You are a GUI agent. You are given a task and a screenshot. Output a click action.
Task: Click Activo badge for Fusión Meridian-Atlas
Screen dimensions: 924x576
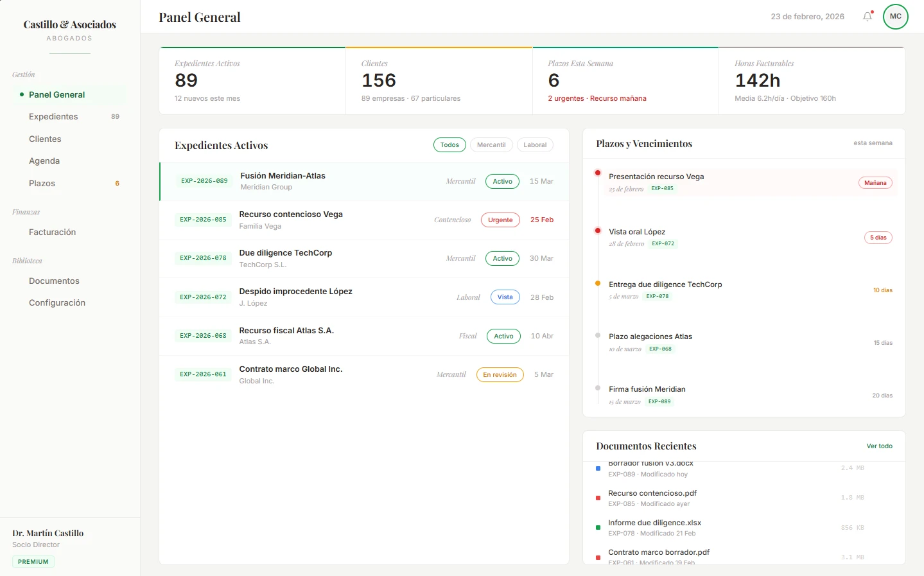[x=502, y=181]
